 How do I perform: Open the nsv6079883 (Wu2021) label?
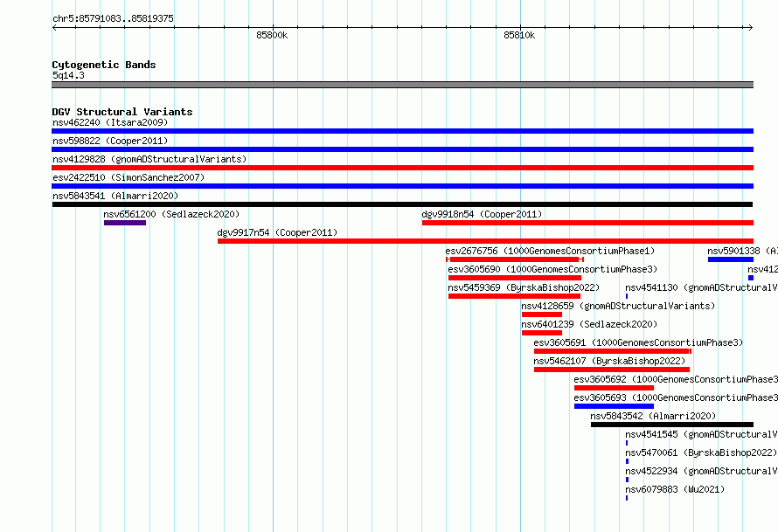tap(675, 489)
